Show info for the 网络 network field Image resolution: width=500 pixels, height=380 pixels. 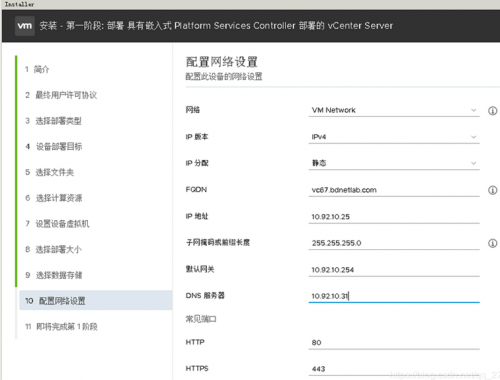(x=492, y=111)
